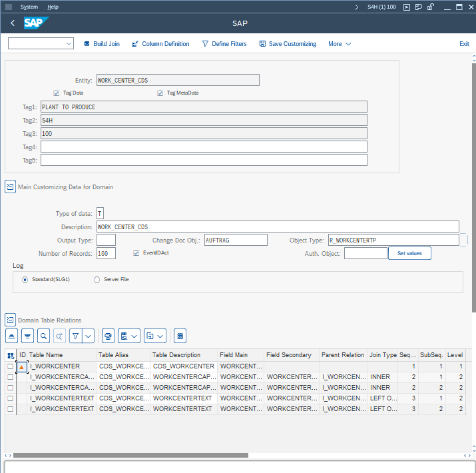The image size is (476, 473).
Task: Open the filter options dropdown arrow
Action: pyautogui.click(x=88, y=336)
